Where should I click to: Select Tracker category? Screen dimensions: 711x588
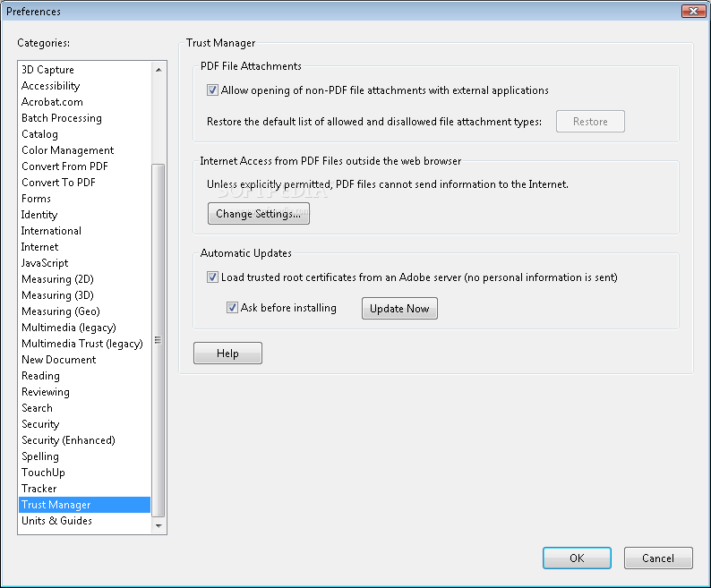[x=84, y=489]
